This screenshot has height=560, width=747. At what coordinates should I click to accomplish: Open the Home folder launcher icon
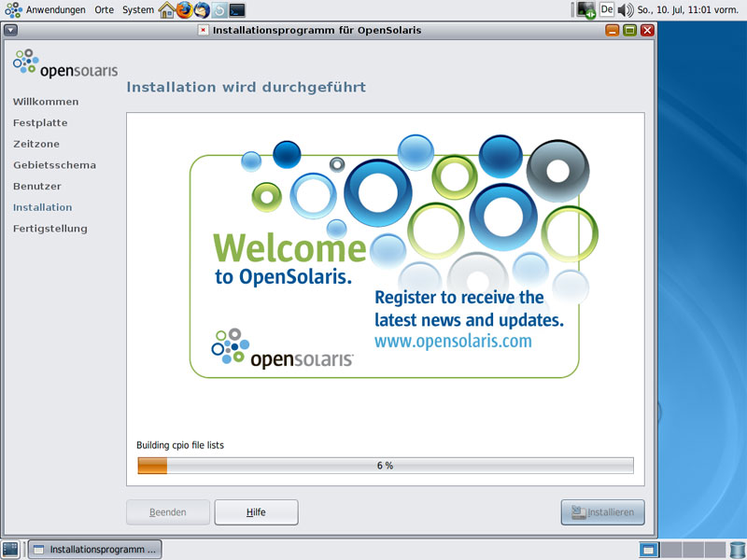pyautogui.click(x=167, y=10)
